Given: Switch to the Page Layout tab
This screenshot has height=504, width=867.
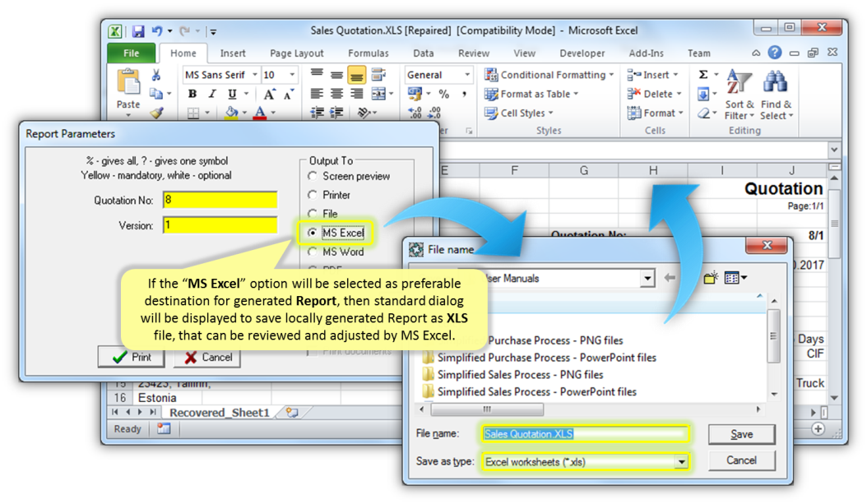Looking at the screenshot, I should coord(297,53).
